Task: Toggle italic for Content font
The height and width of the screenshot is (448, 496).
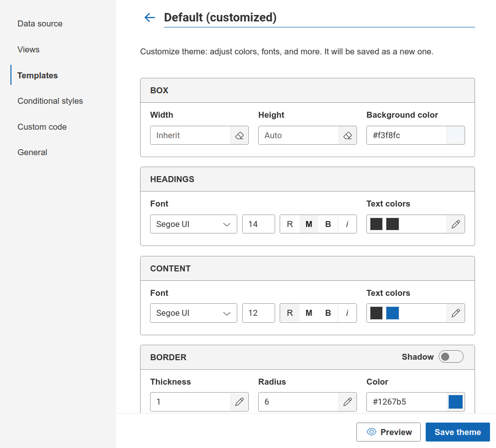Action: point(347,313)
